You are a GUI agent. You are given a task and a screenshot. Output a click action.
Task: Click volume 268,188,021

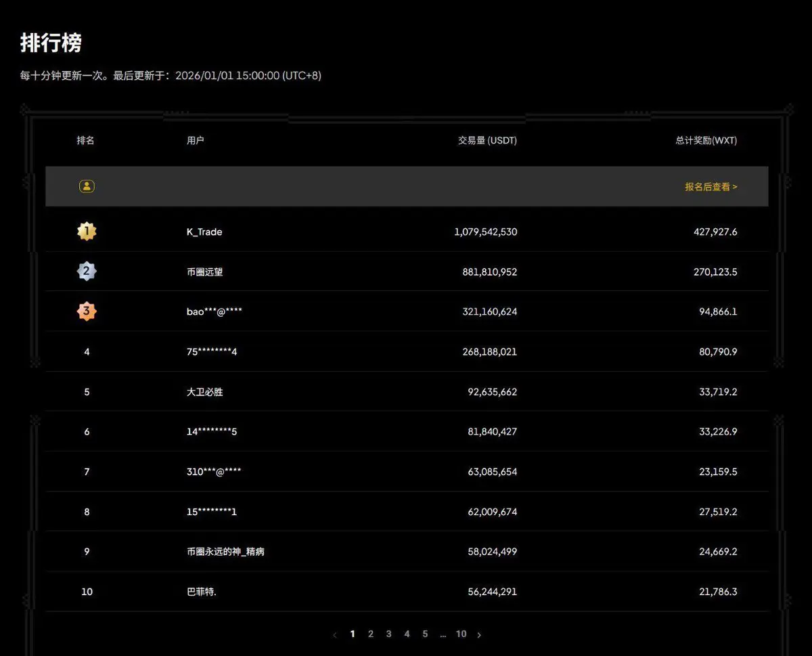pyautogui.click(x=490, y=351)
